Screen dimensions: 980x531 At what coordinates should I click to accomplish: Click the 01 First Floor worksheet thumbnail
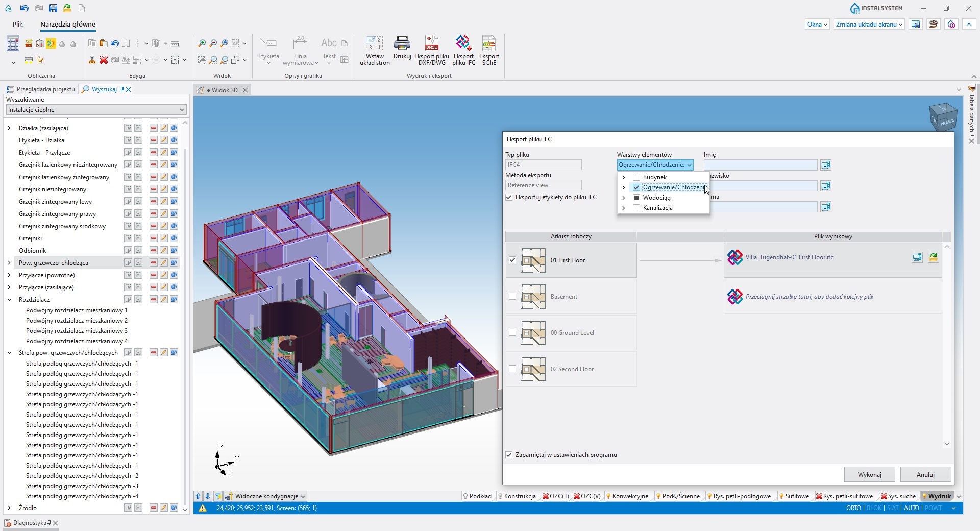pyautogui.click(x=533, y=260)
